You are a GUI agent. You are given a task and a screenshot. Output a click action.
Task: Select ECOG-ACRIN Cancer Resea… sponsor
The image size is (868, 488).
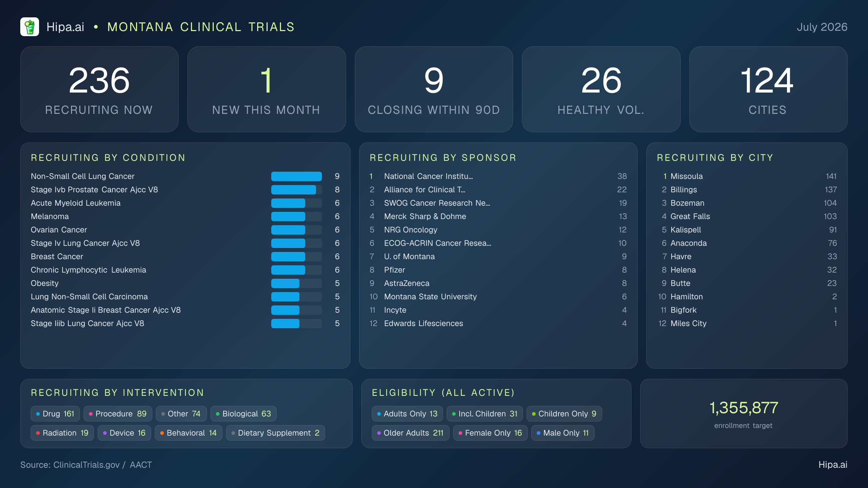(498, 243)
